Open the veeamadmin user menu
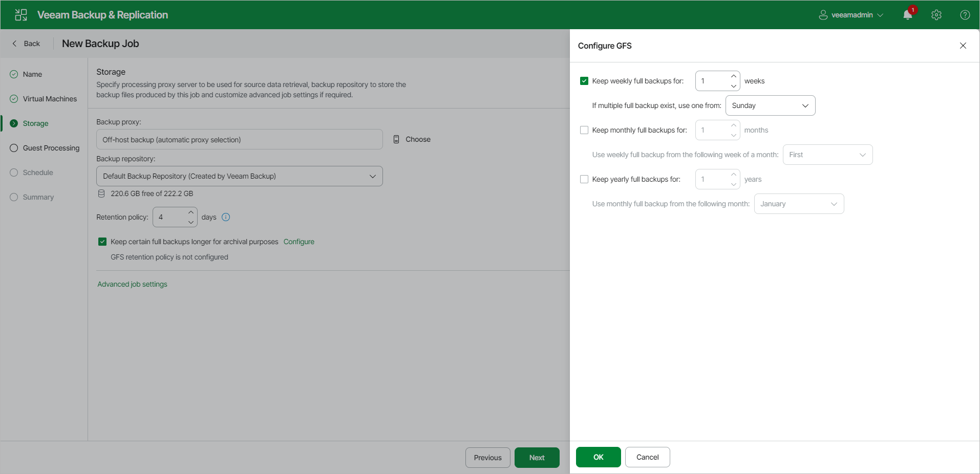Viewport: 980px width, 474px height. click(x=851, y=15)
